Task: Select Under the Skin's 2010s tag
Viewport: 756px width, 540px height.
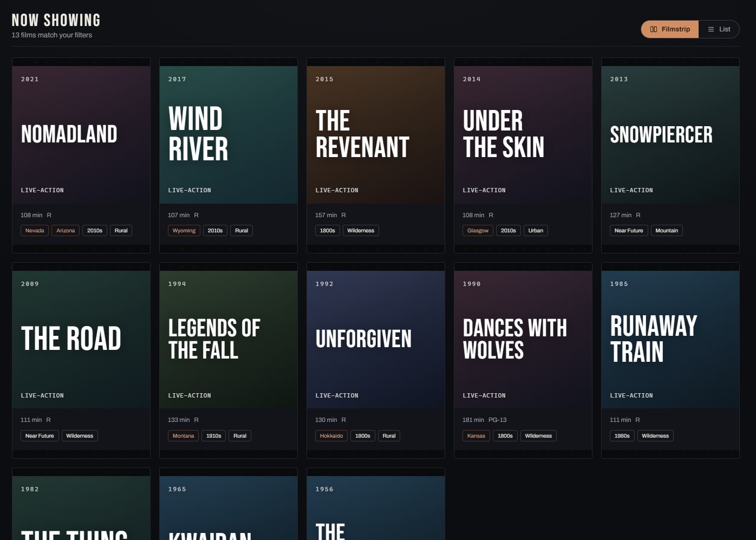Action: (509, 231)
